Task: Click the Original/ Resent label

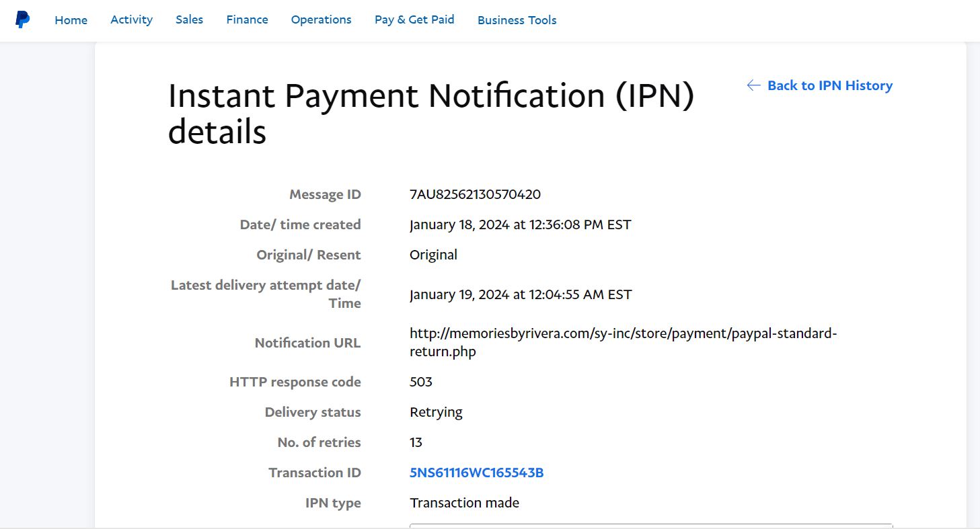Action: pos(309,255)
